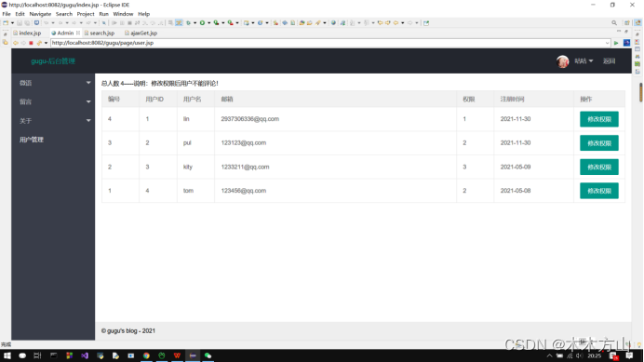The width and height of the screenshot is (644, 362).
Task: Open the browser refresh dropdown arrow
Action: click(x=46, y=43)
